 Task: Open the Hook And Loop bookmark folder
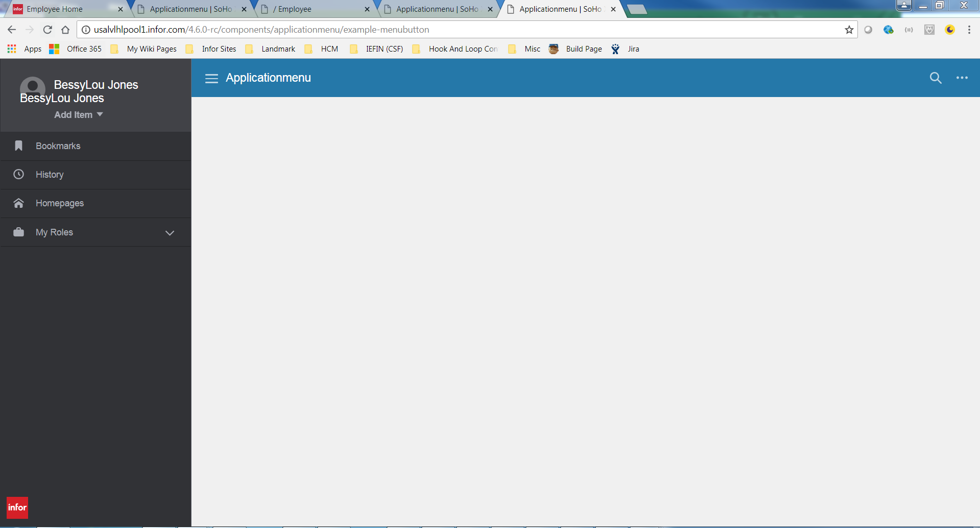click(x=455, y=49)
